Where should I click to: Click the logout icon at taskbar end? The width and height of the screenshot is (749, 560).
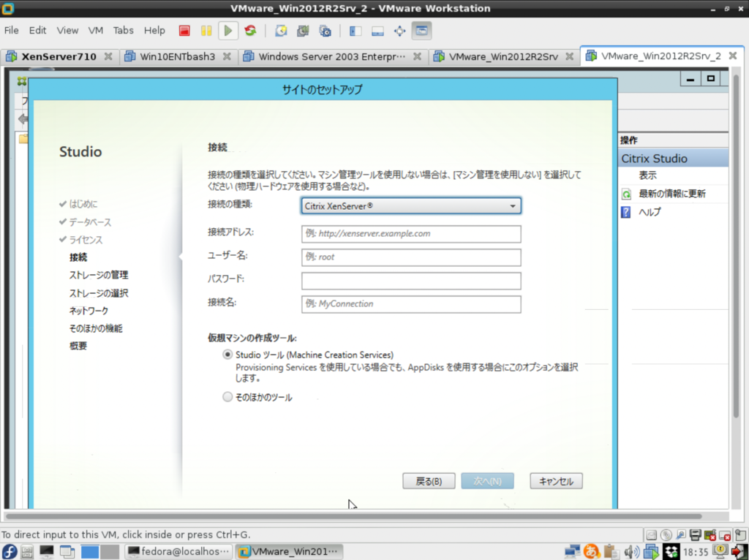[x=739, y=551]
